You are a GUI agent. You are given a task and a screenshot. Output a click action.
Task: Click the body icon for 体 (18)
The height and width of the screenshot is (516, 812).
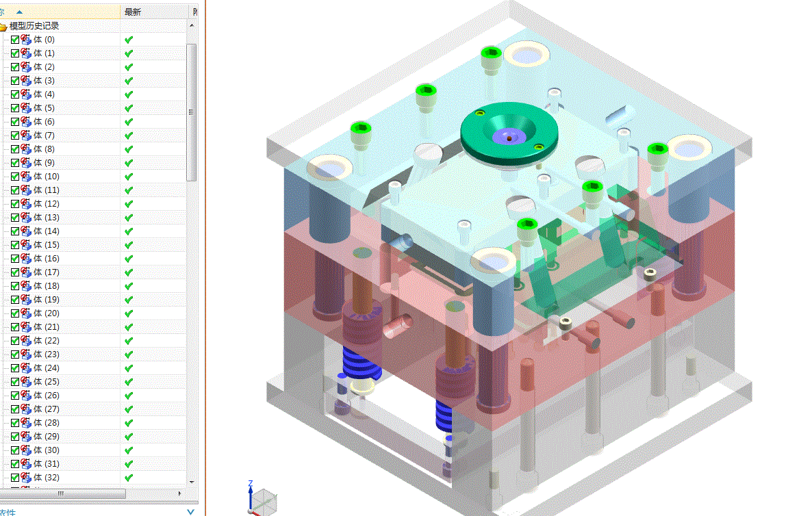point(26,285)
